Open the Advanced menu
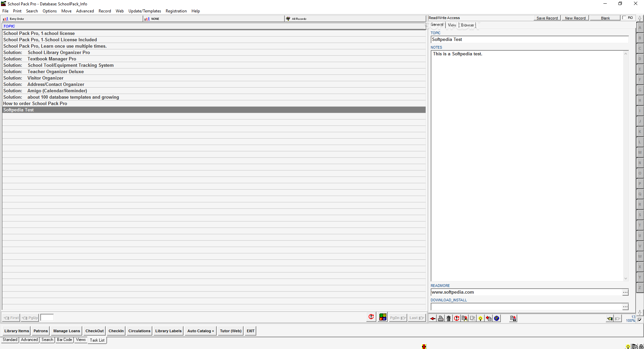This screenshot has height=349, width=644. [85, 11]
